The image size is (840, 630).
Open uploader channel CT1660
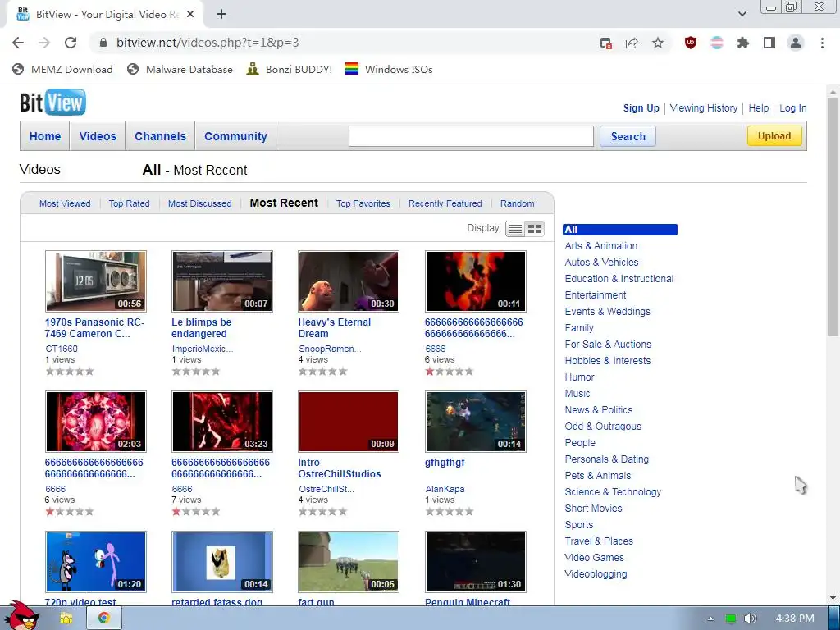[62, 349]
